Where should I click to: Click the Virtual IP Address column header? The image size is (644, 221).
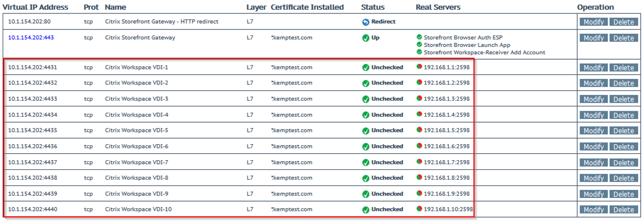(x=35, y=8)
